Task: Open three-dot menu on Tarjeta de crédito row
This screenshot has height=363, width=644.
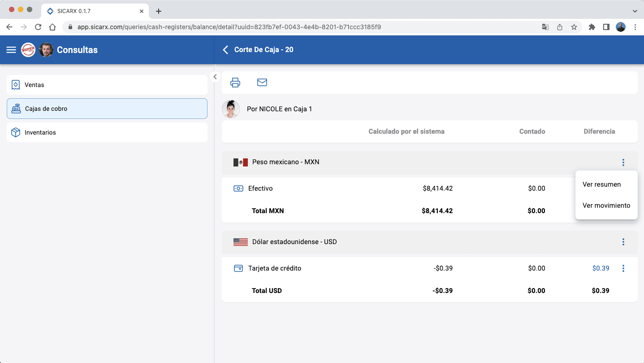Action: (x=623, y=268)
